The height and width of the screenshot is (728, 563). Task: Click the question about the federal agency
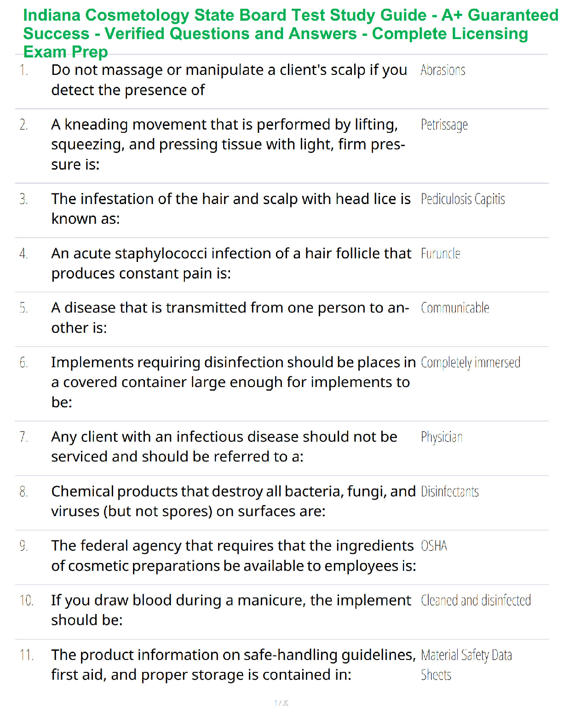coord(233,556)
